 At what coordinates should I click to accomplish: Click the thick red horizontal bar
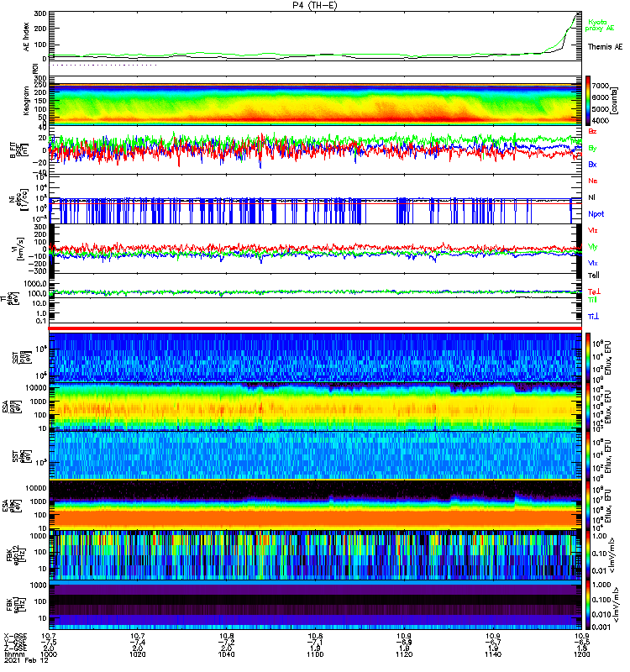[315, 328]
